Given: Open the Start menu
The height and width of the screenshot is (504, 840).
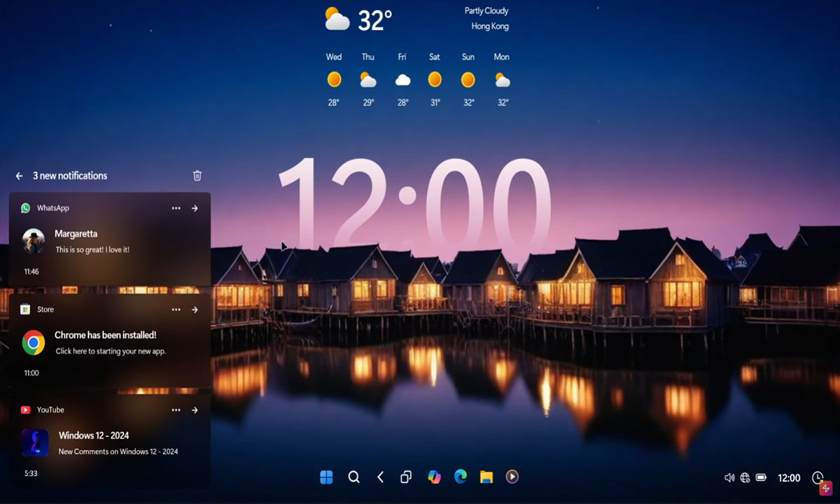Looking at the screenshot, I should coord(325,477).
